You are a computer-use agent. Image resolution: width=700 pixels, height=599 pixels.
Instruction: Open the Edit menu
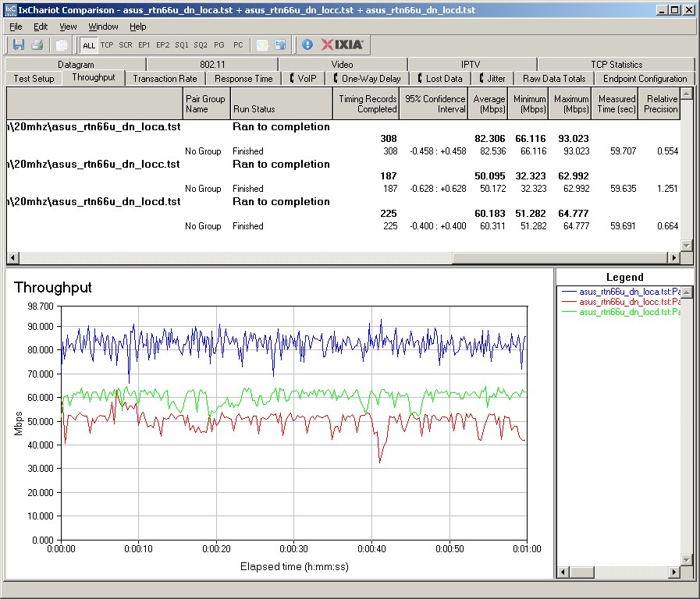pos(41,27)
